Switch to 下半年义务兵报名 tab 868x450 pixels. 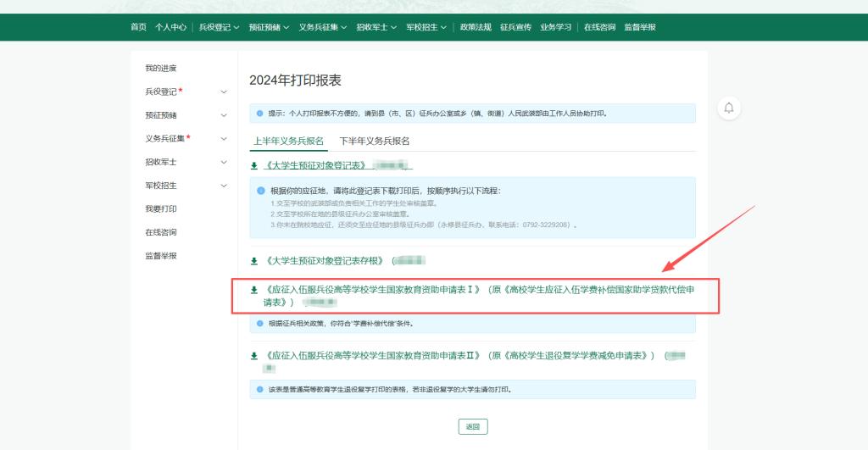coord(374,141)
